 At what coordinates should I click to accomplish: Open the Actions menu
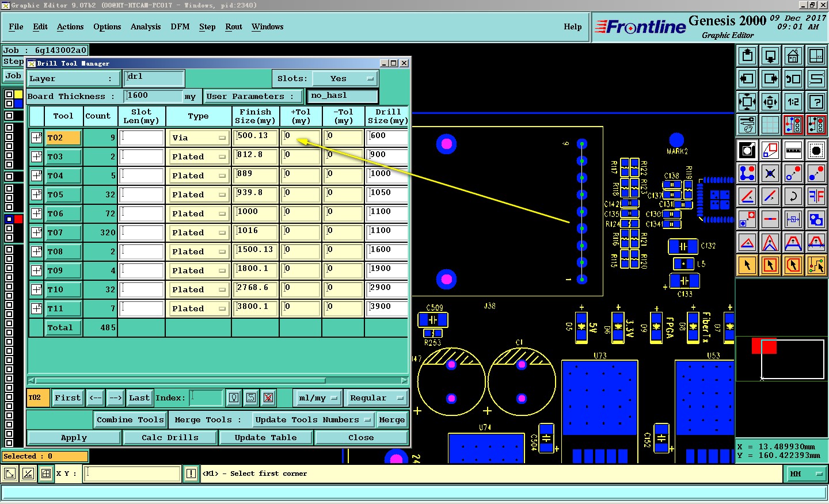point(70,26)
